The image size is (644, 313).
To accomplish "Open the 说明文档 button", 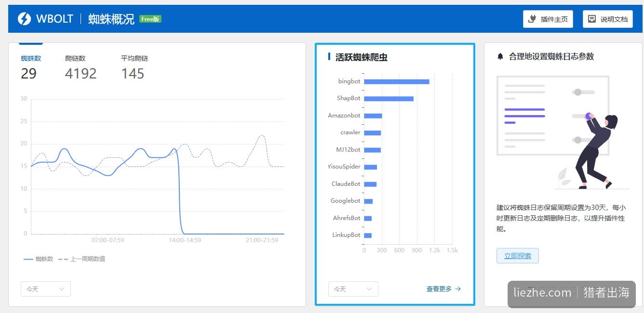I will tap(608, 19).
